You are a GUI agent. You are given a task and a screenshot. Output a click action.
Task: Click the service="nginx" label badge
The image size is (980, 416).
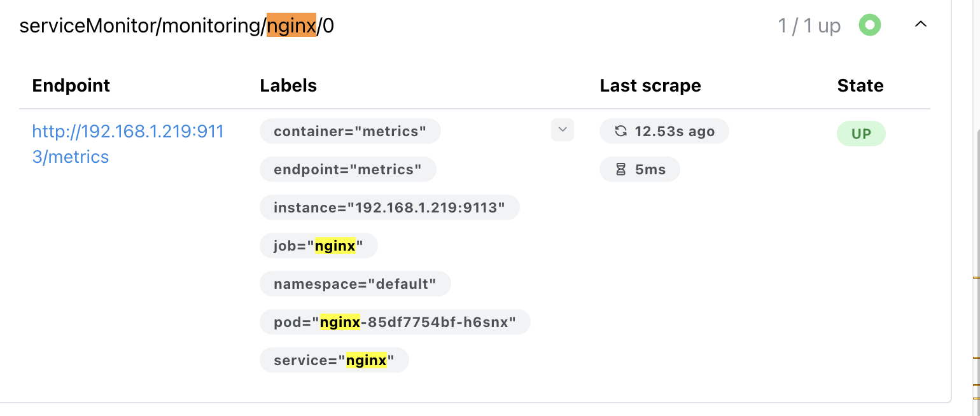(334, 360)
